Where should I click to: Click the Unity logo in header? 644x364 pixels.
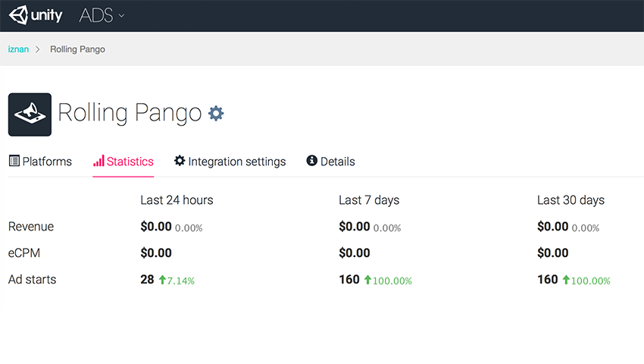coord(36,15)
